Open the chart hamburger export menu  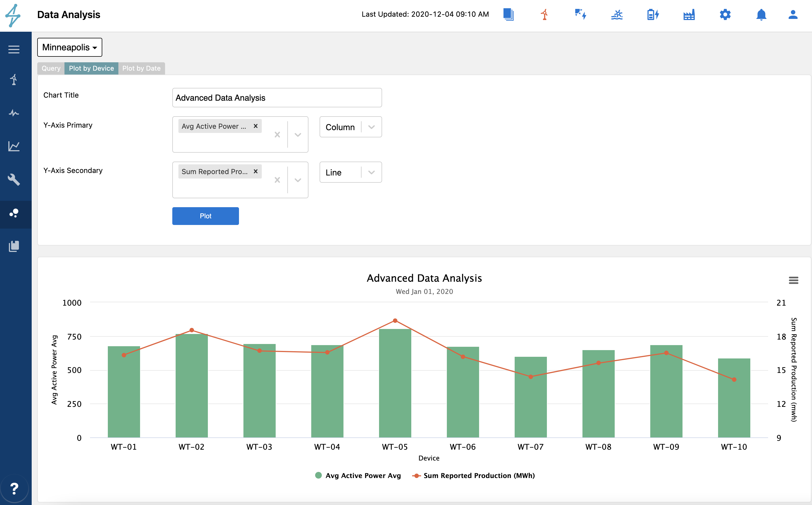[x=793, y=280]
